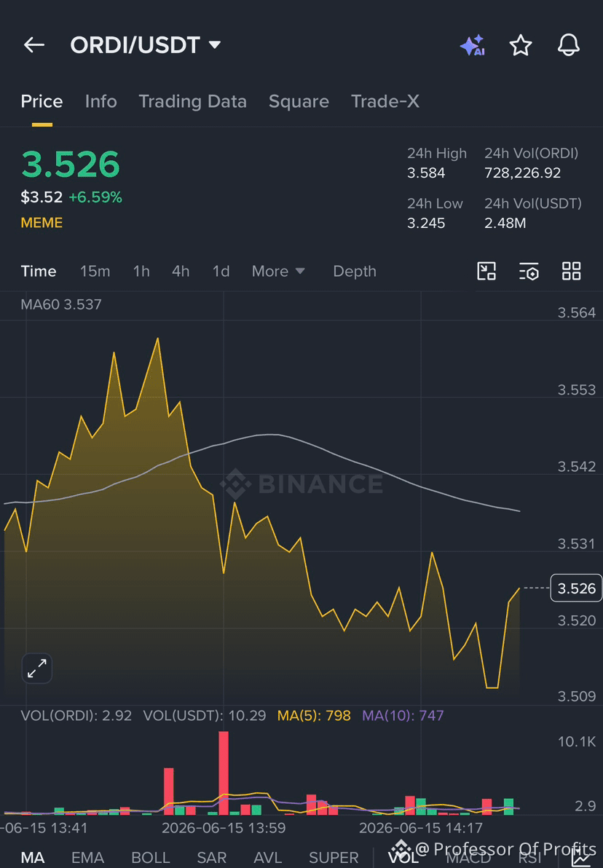Screen dimensions: 603x868
Task: Tap the 2026-06-15 13:59 time label
Action: coord(224,828)
